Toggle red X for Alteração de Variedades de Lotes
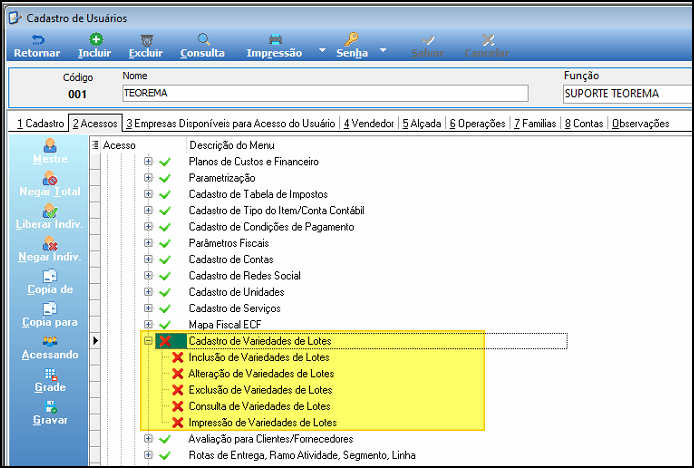 point(177,374)
